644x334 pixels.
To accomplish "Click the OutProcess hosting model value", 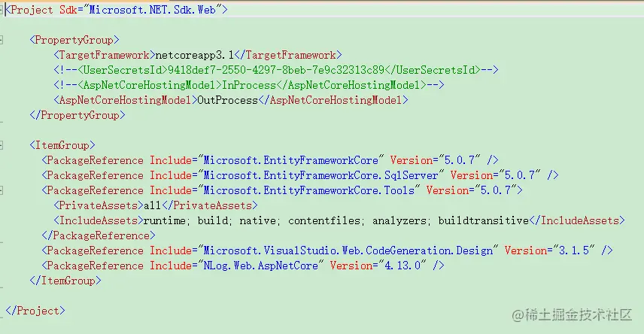I will tap(227, 100).
